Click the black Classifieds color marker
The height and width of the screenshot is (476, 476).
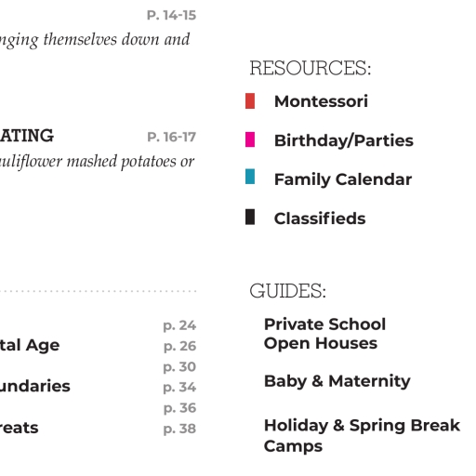(x=250, y=217)
